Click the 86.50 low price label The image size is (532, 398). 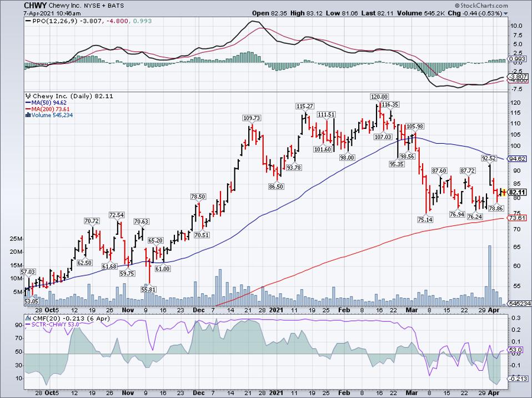pos(275,187)
